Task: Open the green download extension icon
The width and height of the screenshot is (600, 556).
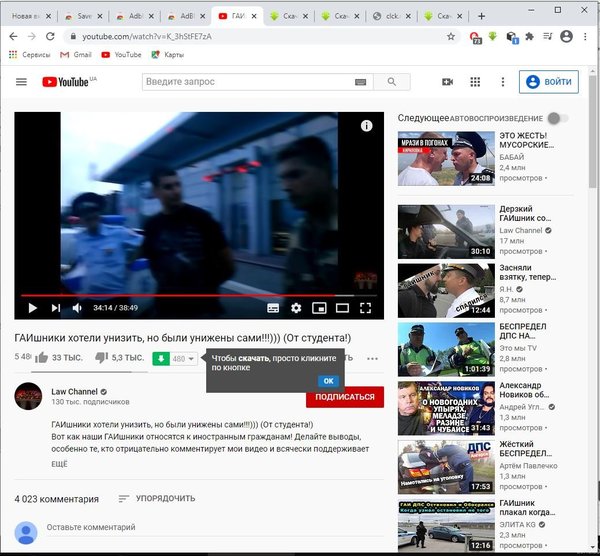Action: 492,36
